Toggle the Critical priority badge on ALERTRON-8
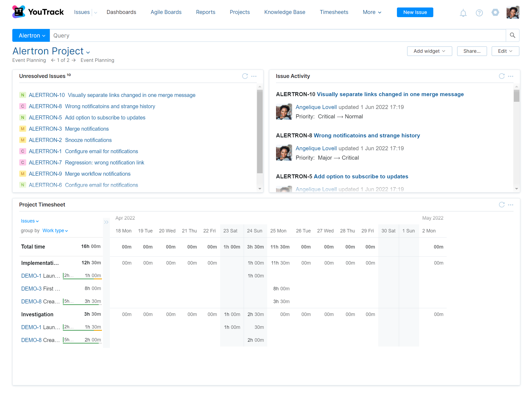The height and width of the screenshot is (395, 532). coord(22,106)
